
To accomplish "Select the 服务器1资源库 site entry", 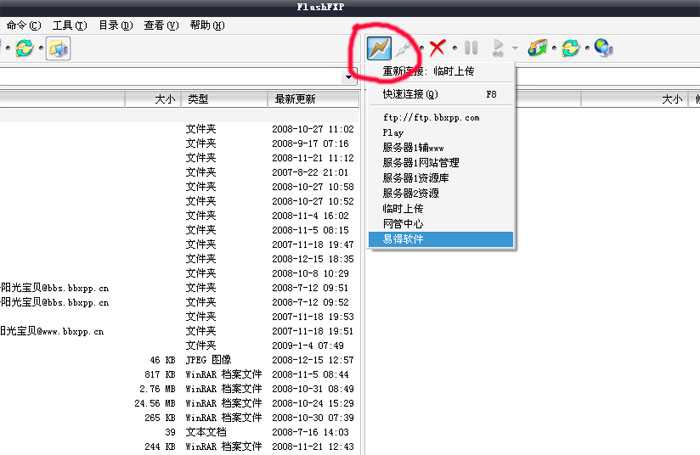I will coord(441,178).
